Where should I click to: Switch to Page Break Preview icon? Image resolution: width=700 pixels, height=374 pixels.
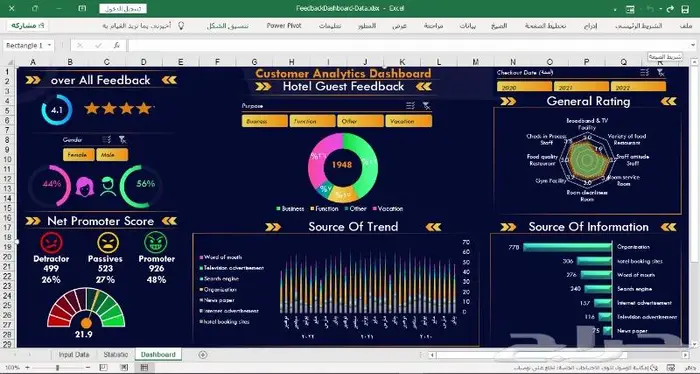(104, 367)
